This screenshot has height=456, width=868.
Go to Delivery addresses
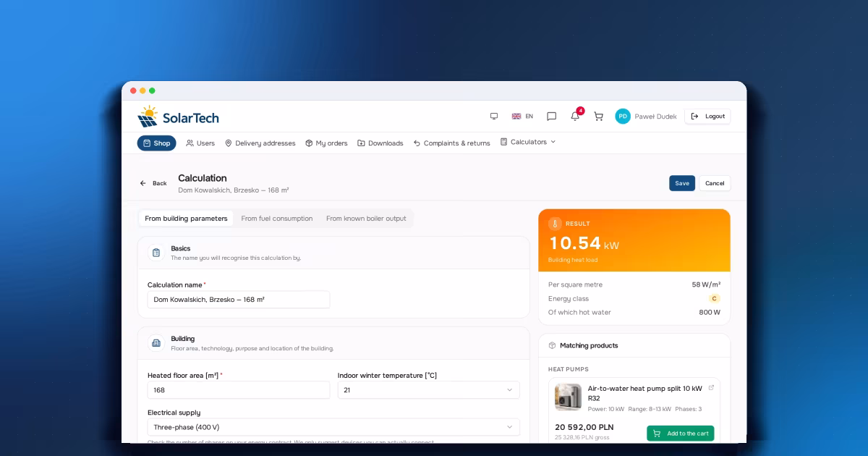pos(260,143)
